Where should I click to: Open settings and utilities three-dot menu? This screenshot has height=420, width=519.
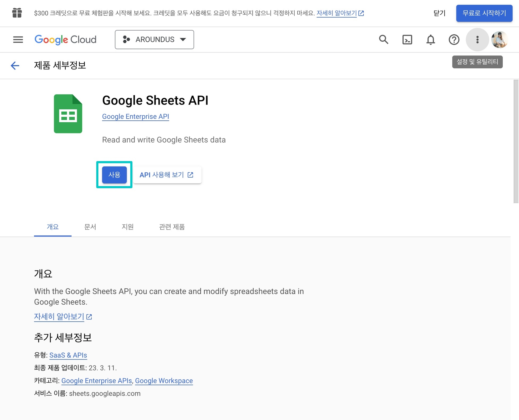tap(477, 39)
